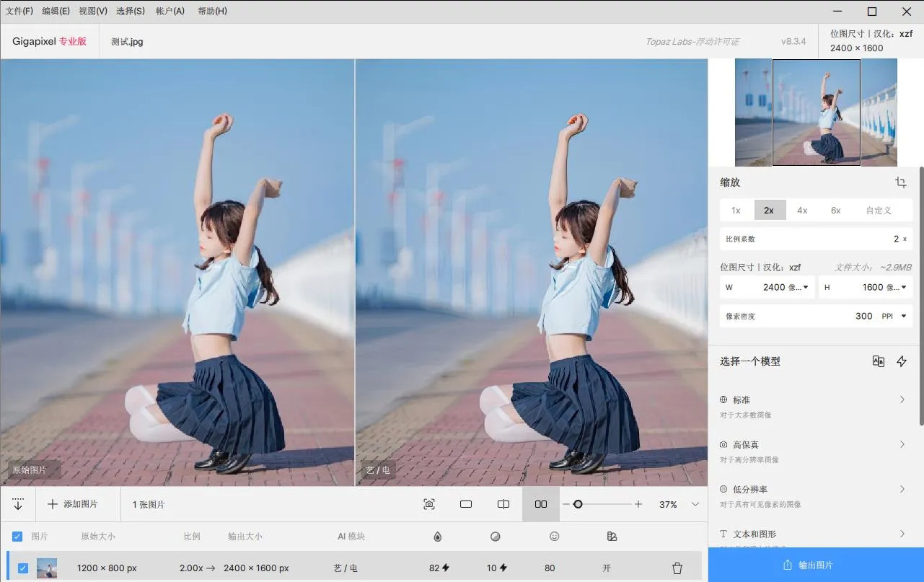Open the 文件(F) menu
The height and width of the screenshot is (582, 924).
tap(19, 11)
